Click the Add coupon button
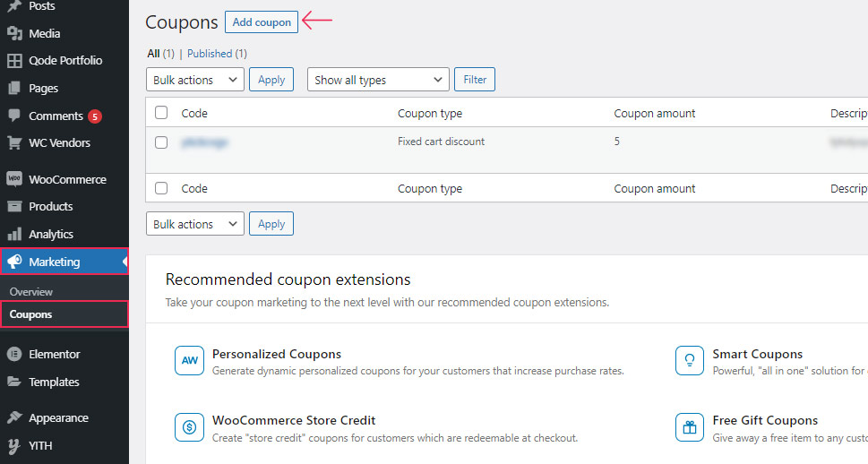The height and width of the screenshot is (464, 868). pyautogui.click(x=262, y=21)
